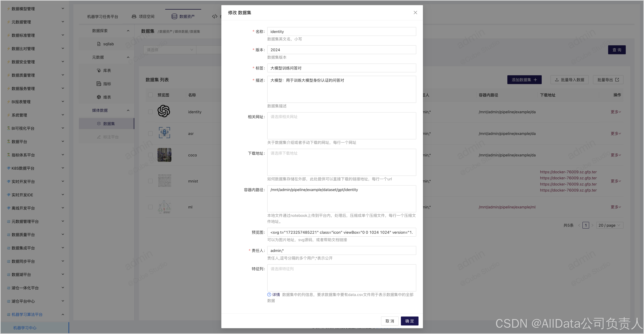Click the 数据资产 database icon

pos(174,16)
